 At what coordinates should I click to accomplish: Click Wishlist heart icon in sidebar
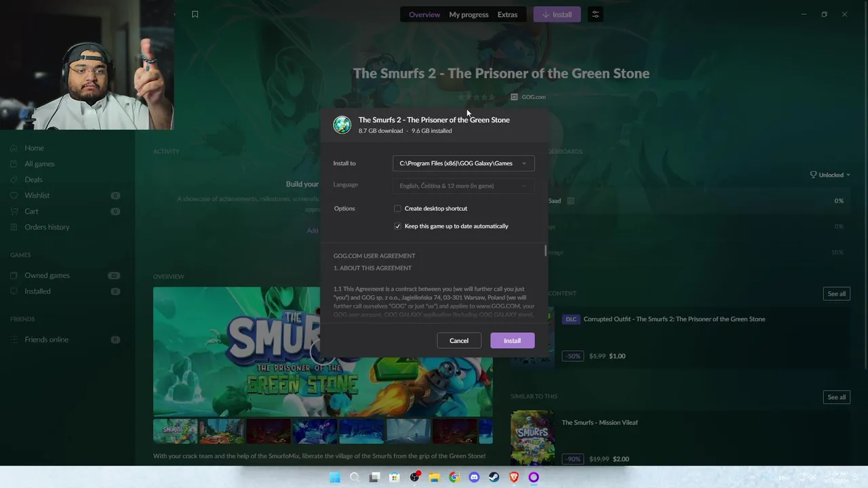(x=14, y=195)
